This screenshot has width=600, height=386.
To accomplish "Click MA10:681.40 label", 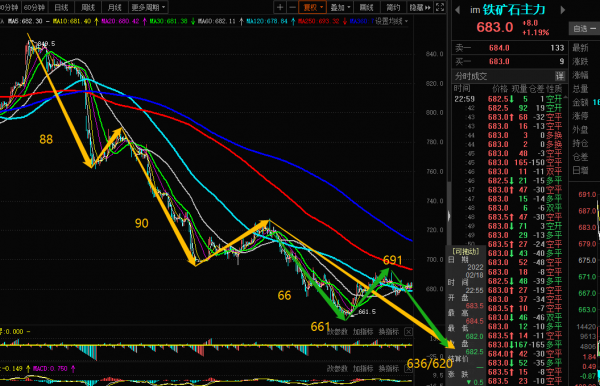I will pos(72,21).
